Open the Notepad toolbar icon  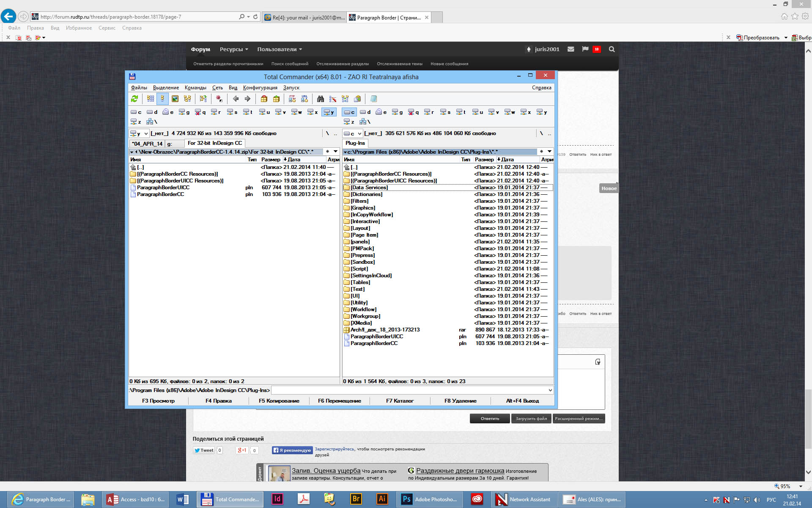(373, 99)
